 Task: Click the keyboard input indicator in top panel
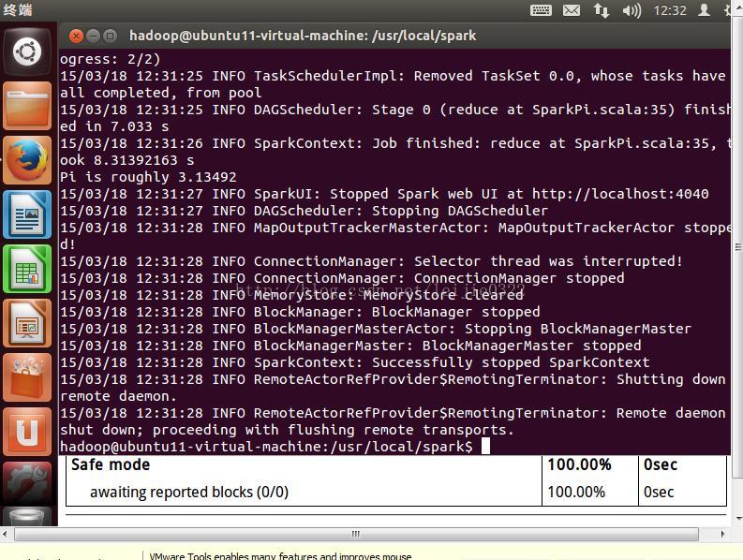541,10
